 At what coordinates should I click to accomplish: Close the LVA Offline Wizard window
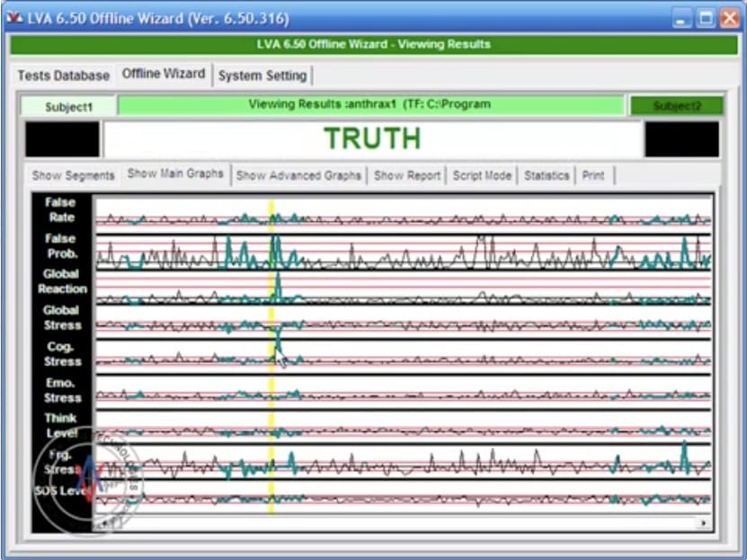[727, 17]
